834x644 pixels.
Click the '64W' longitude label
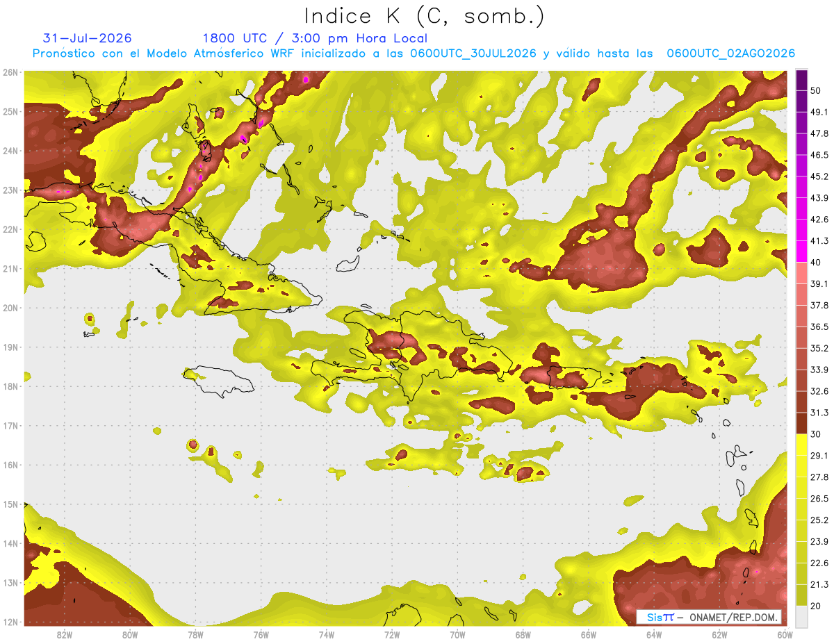pyautogui.click(x=654, y=635)
